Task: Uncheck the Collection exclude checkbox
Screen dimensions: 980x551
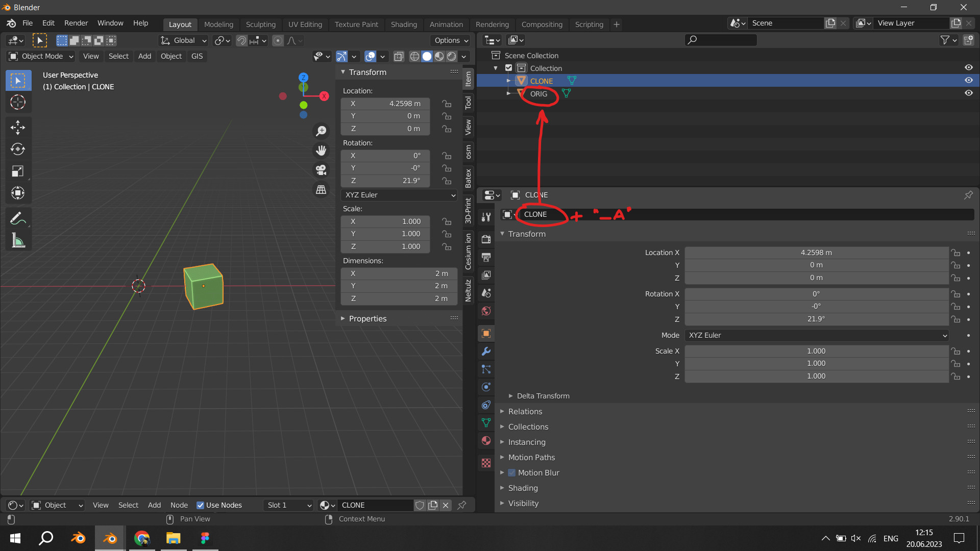Action: (508, 68)
